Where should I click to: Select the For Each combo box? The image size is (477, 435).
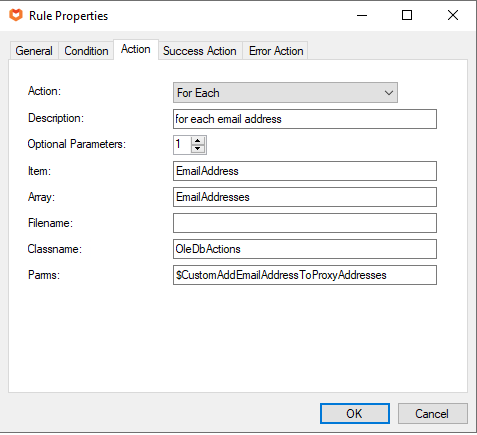(285, 93)
